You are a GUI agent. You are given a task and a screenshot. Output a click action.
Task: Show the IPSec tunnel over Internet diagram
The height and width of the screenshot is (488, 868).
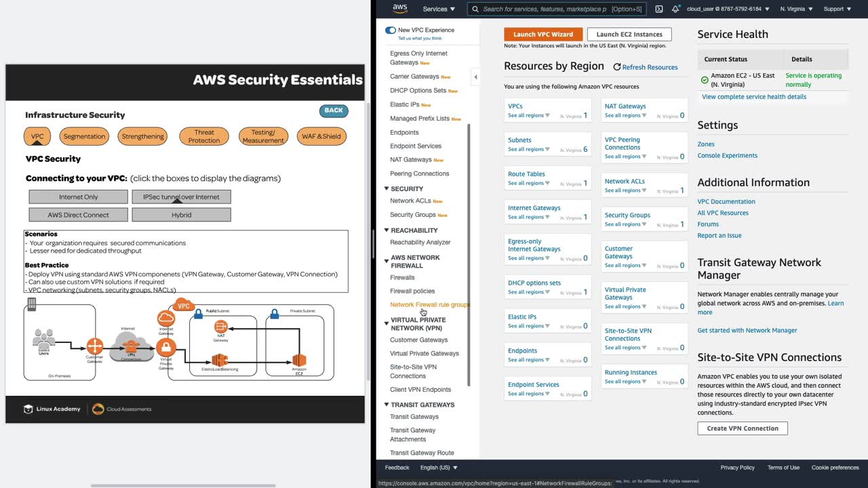(181, 197)
